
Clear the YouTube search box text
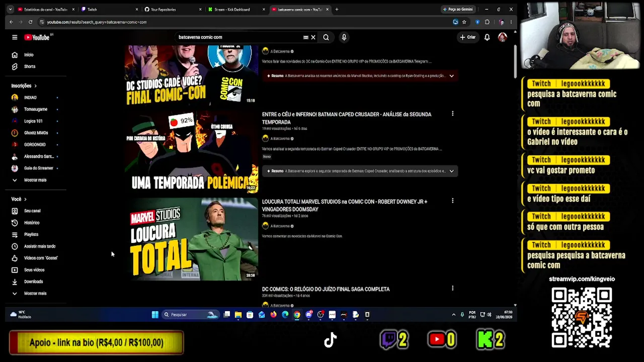click(313, 37)
